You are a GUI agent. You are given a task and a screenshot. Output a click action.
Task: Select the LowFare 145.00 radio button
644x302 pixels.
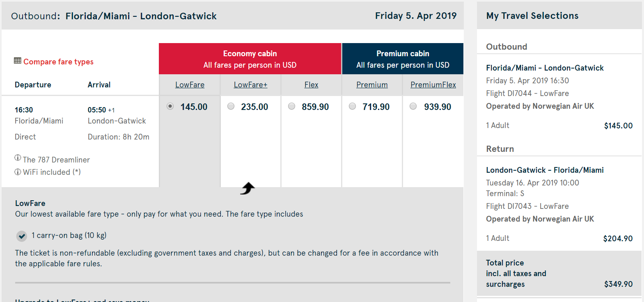point(170,106)
